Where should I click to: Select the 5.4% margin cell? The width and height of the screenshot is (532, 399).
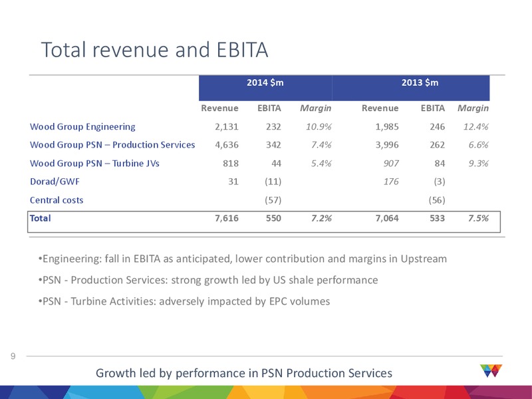point(321,164)
